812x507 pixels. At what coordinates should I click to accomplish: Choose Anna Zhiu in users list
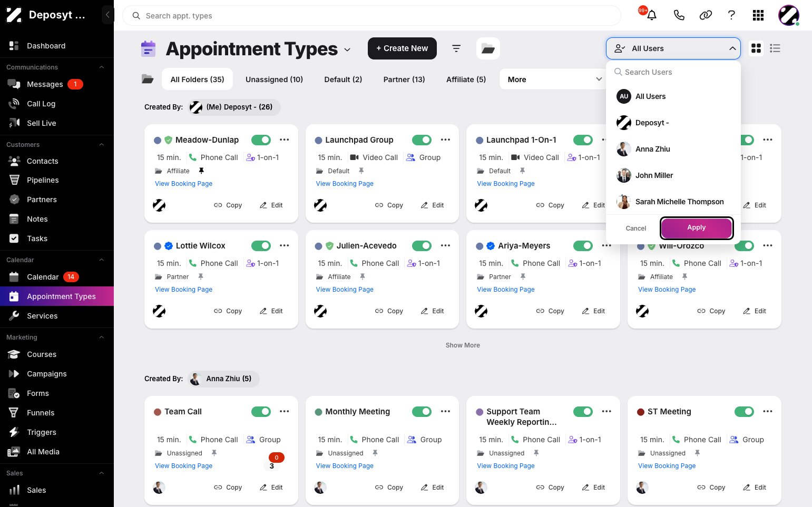pos(673,149)
